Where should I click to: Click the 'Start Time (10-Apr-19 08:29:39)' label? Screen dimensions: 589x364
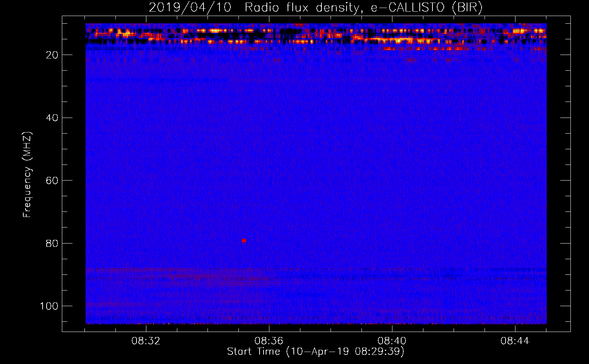click(316, 351)
